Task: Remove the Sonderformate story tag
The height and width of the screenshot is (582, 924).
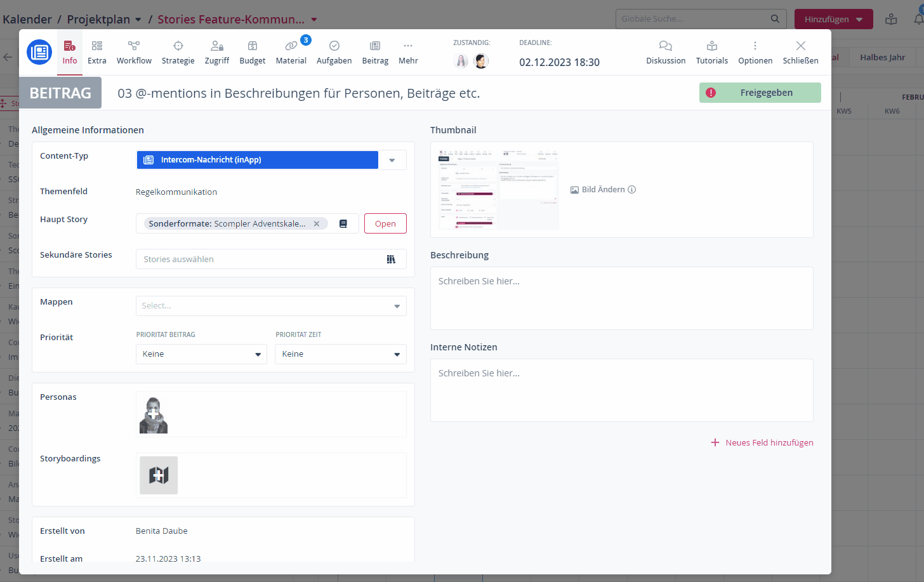Action: 317,223
